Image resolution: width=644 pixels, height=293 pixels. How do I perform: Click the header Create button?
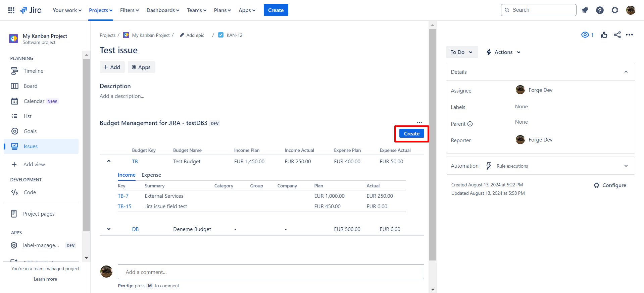[x=276, y=10]
